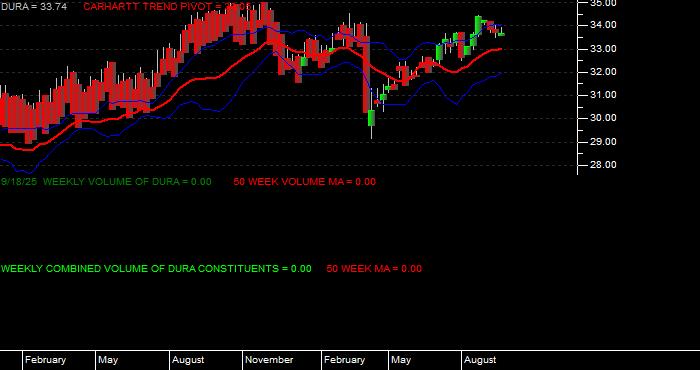Select the 29.00 price axis label
Viewport: 700px width, 370px height.
click(x=603, y=141)
